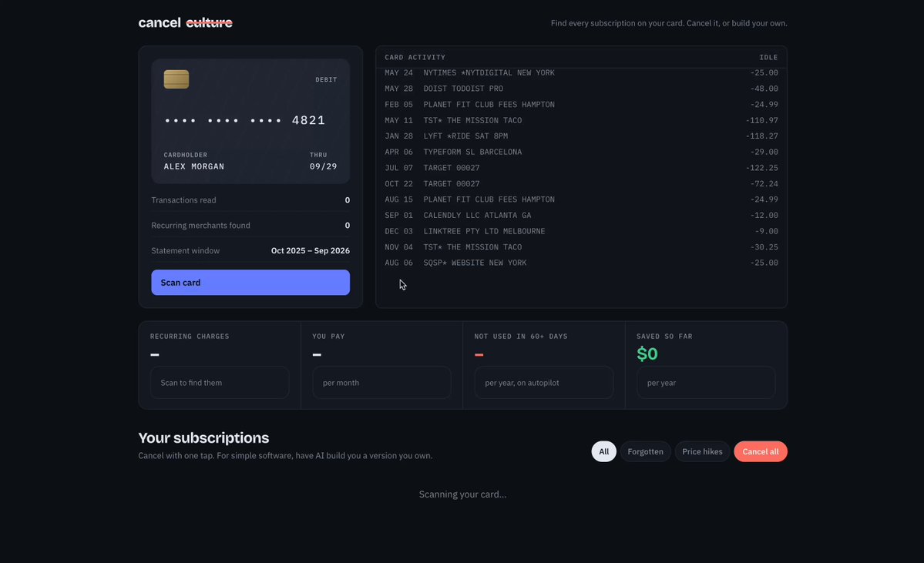The height and width of the screenshot is (563, 924).
Task: Click the -48.00 amount
Action: [764, 89]
